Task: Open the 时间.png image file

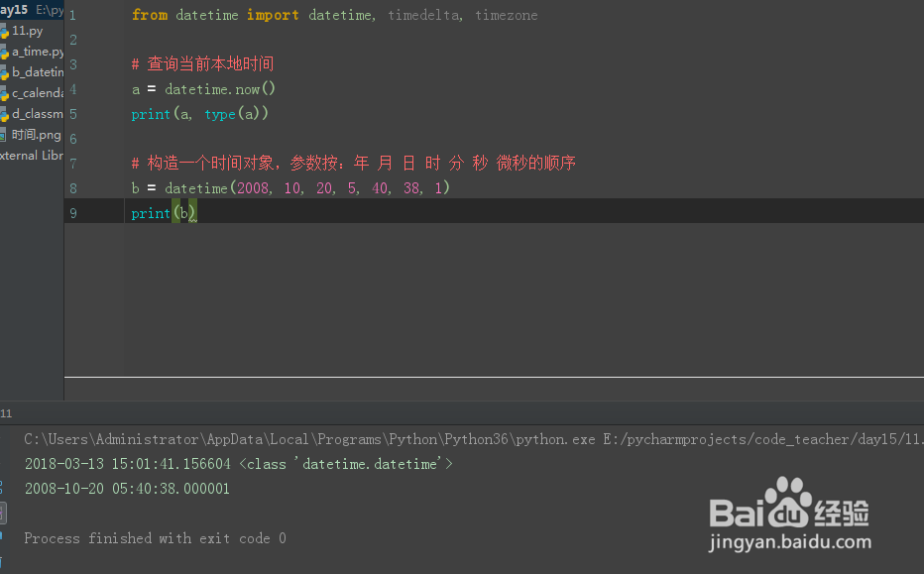Action: tap(36, 135)
